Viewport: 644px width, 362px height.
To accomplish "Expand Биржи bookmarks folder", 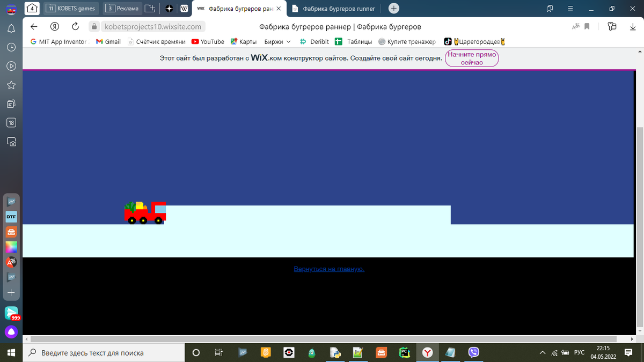I will tap(277, 41).
